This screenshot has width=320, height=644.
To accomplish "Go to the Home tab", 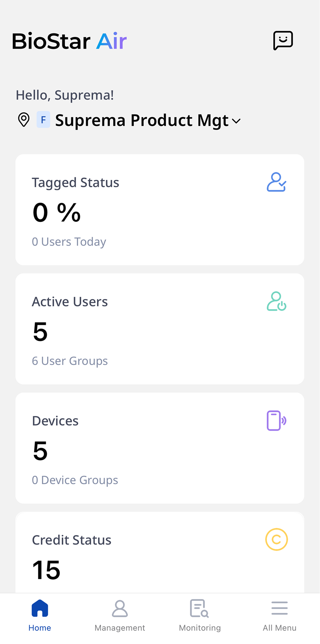I will [x=40, y=615].
